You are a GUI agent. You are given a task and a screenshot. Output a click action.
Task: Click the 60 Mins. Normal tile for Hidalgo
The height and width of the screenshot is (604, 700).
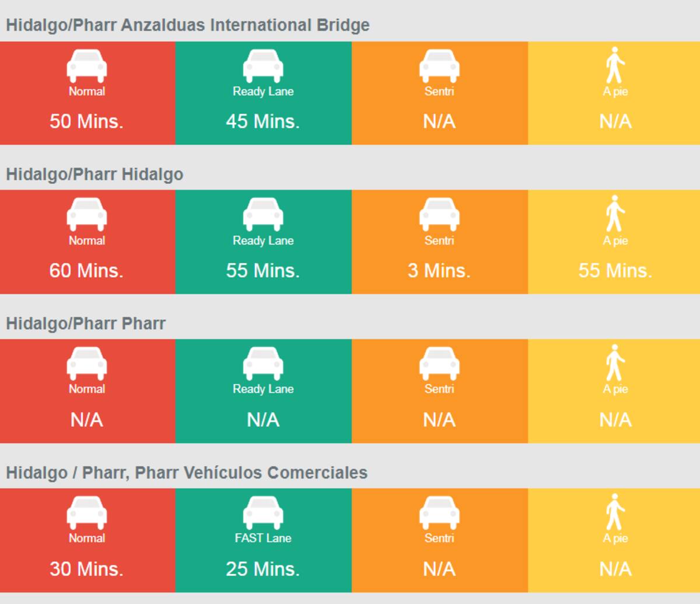tap(87, 242)
